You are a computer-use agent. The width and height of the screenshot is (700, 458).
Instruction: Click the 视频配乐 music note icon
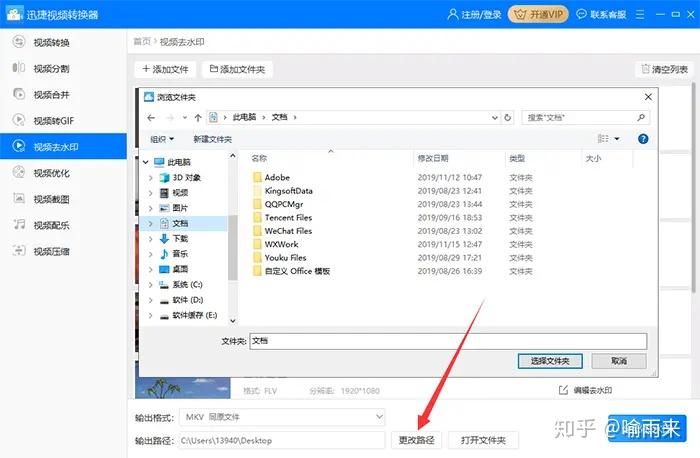click(x=19, y=225)
